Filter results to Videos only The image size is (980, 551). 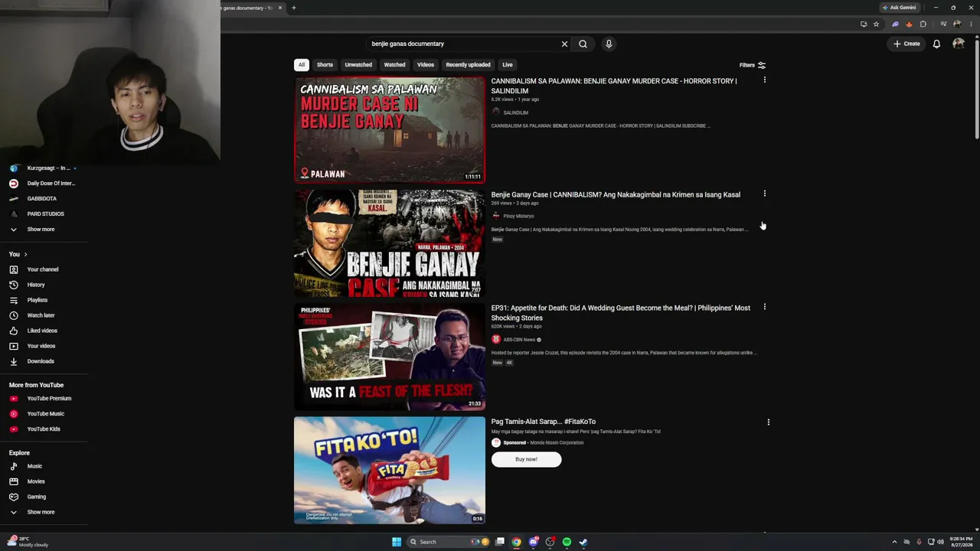(426, 65)
